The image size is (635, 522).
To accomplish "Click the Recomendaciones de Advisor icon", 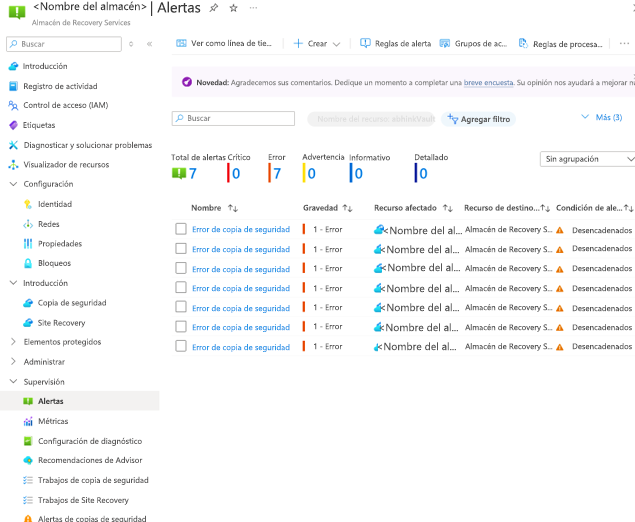I will tap(28, 460).
